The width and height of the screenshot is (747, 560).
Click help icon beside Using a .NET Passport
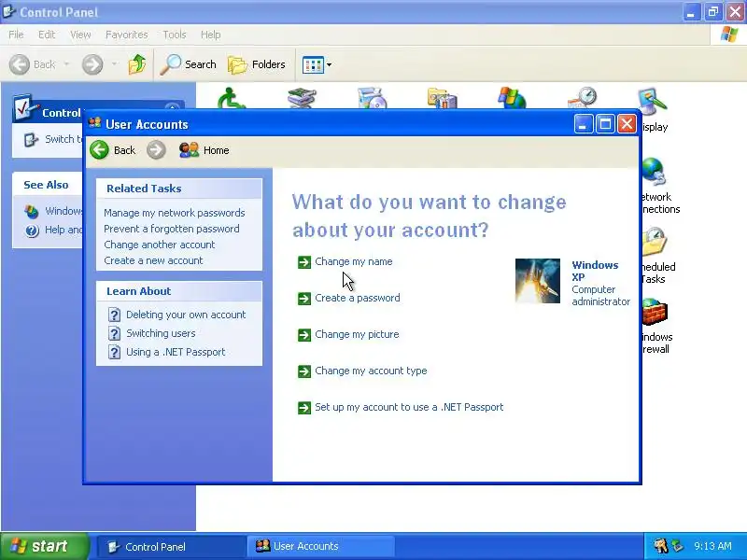[114, 352]
